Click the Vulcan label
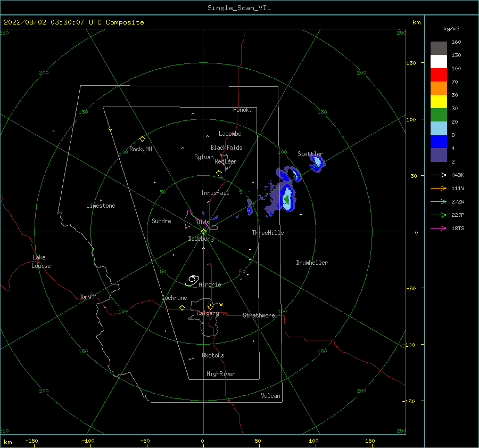 click(271, 396)
